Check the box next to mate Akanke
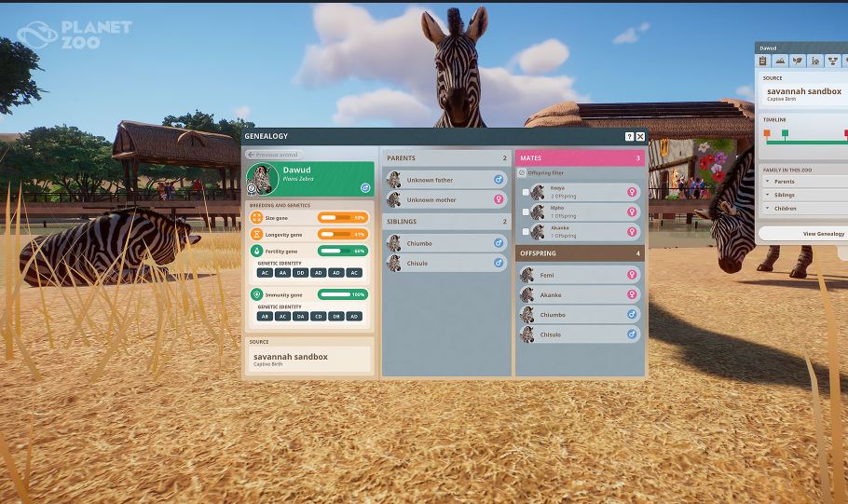This screenshot has width=848, height=504. tap(526, 231)
